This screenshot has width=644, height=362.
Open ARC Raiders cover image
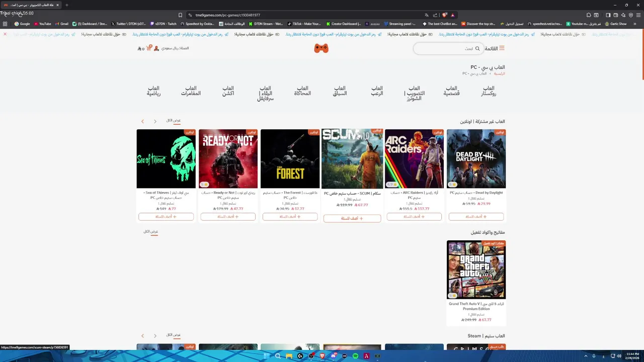(x=414, y=159)
